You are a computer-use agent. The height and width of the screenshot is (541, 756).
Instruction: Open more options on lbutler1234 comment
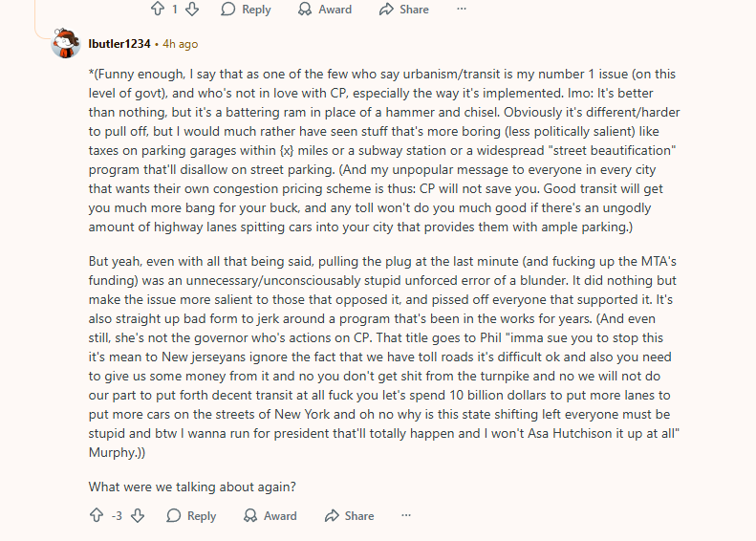tap(406, 515)
